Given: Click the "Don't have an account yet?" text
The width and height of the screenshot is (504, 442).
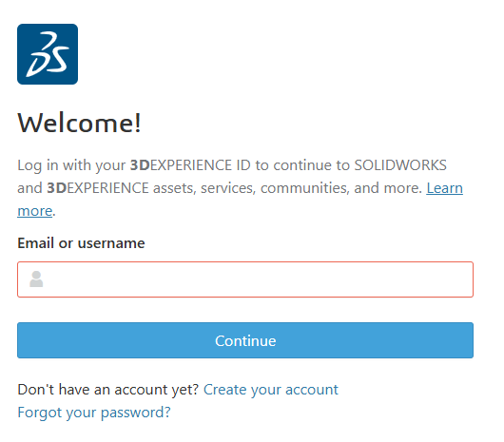Looking at the screenshot, I should (108, 390).
